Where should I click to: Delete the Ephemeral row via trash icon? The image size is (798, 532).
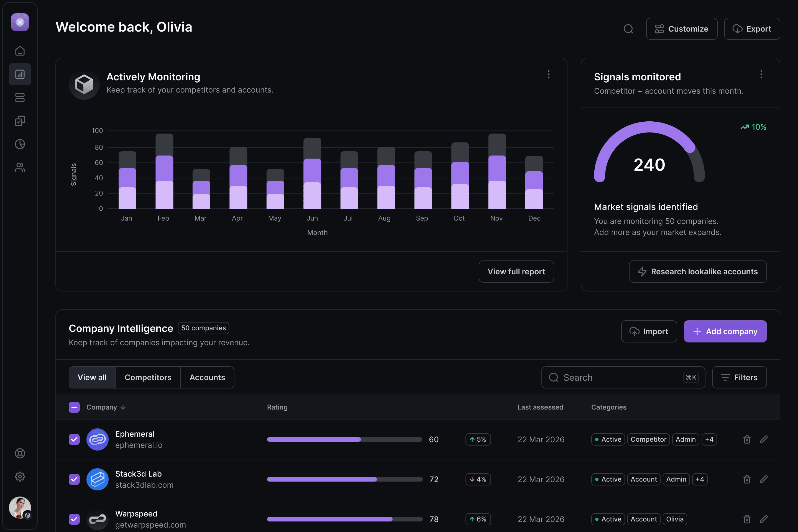pyautogui.click(x=747, y=439)
